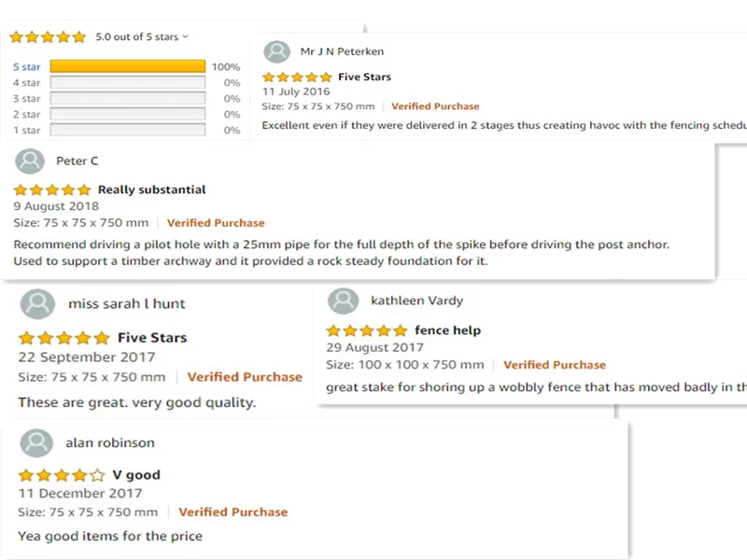Click the 4 star rating row
The height and width of the screenshot is (560, 747).
tap(26, 83)
